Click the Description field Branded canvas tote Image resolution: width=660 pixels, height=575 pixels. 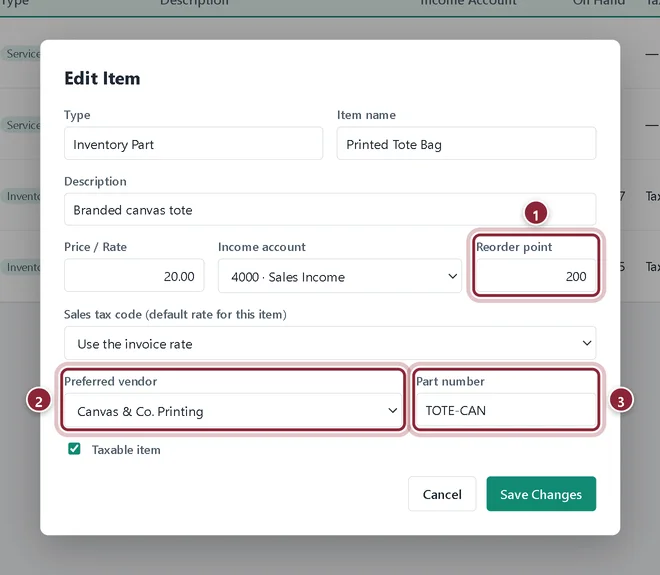pyautogui.click(x=330, y=210)
